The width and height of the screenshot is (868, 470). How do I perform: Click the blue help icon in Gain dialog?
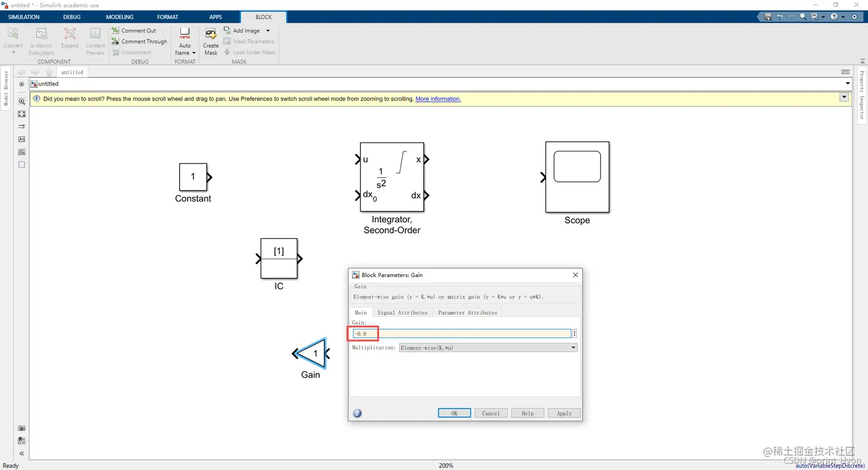tap(357, 413)
